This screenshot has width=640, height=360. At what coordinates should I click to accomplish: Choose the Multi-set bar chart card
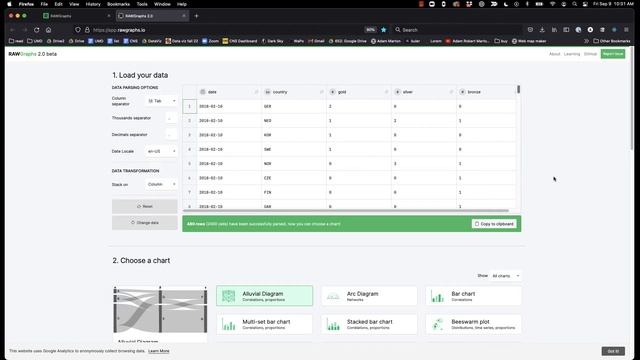(264, 324)
